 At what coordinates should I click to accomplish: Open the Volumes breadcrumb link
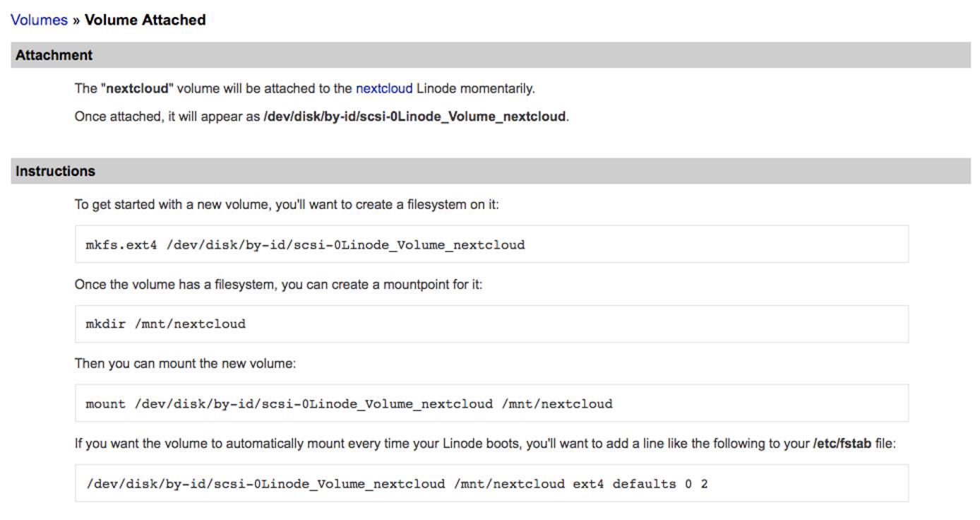coord(39,20)
